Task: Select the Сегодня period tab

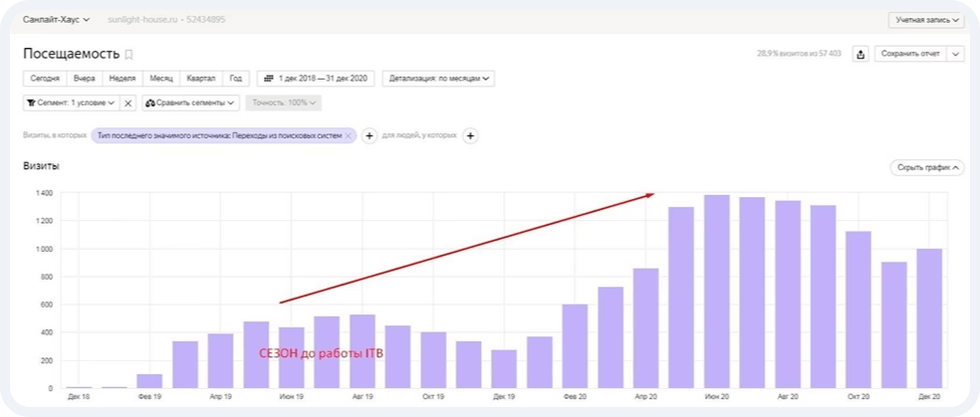Action: 45,79
